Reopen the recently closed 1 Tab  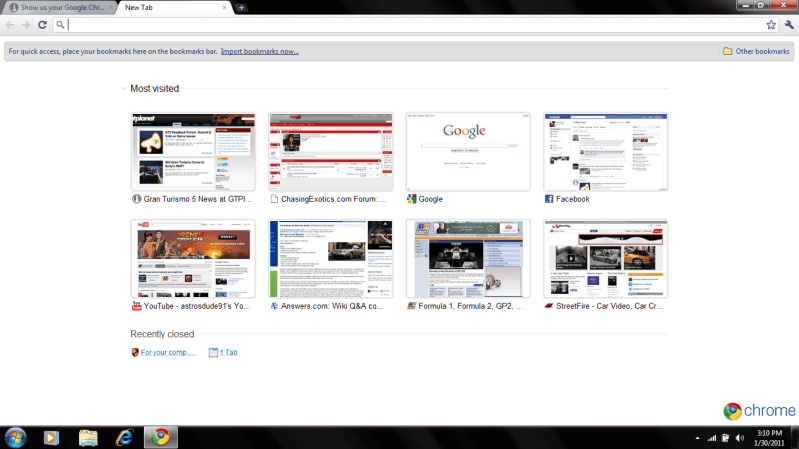pos(228,352)
